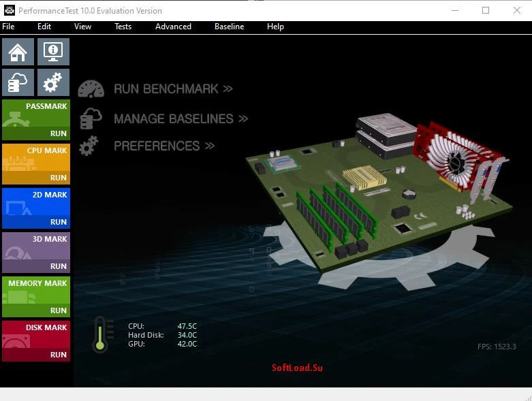Viewport: 532px width, 401px height.
Task: Open the Baseline menu
Action: pyautogui.click(x=229, y=27)
